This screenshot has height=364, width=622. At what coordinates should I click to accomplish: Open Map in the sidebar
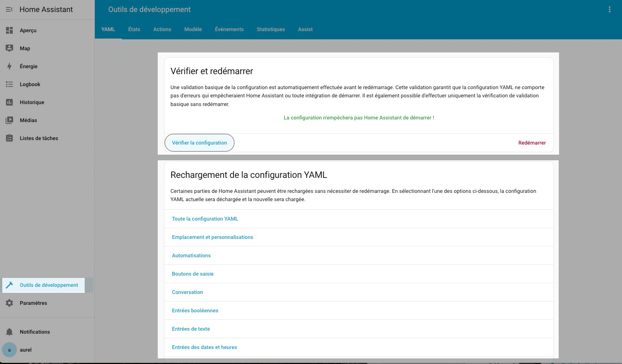click(47, 48)
